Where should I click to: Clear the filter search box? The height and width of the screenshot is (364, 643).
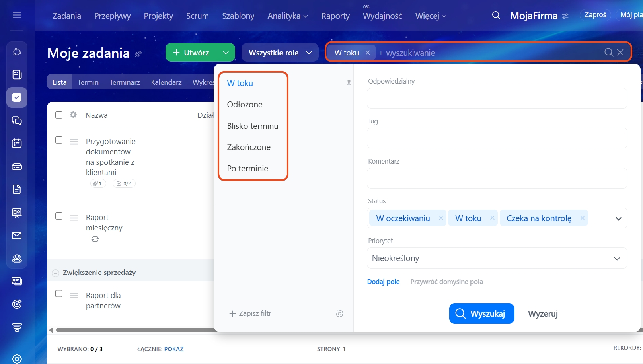[620, 53]
